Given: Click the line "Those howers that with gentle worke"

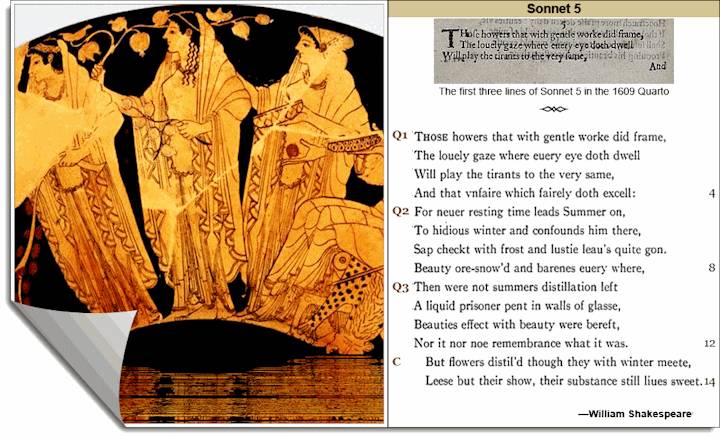Looking at the screenshot, I should 540,137.
